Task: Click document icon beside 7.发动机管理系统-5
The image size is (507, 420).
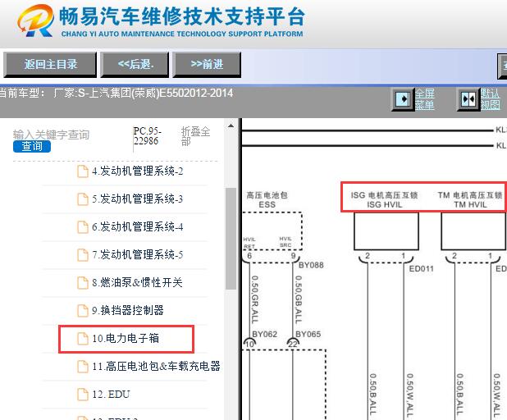Action: point(83,255)
